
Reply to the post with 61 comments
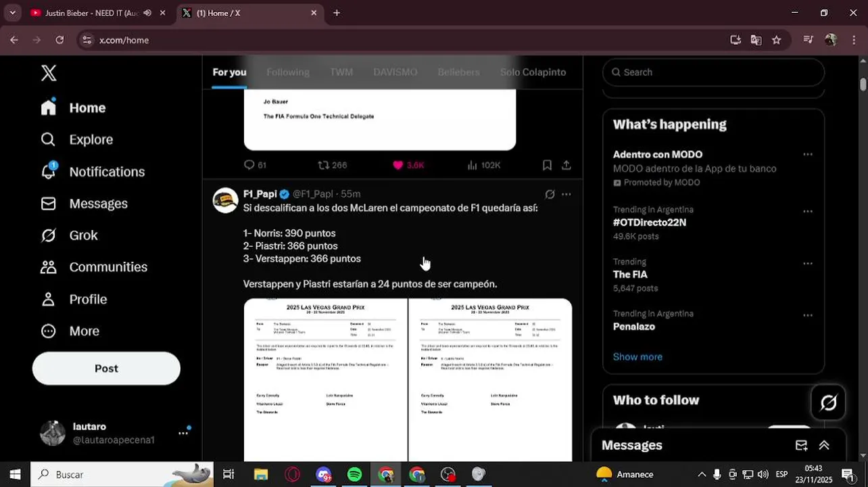click(255, 165)
